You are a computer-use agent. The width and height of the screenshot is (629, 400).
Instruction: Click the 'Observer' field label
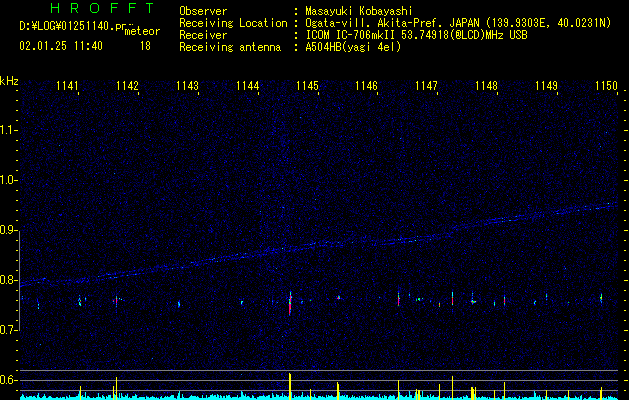203,11
